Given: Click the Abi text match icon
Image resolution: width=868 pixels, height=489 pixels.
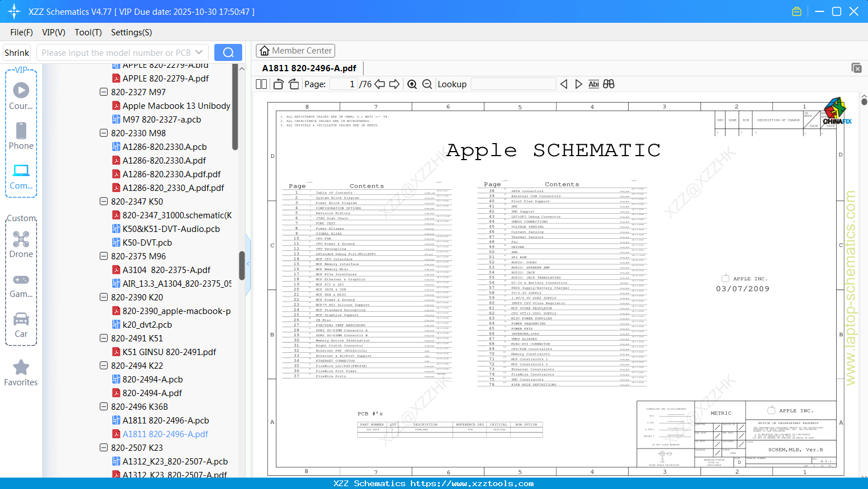Looking at the screenshot, I should coord(594,84).
